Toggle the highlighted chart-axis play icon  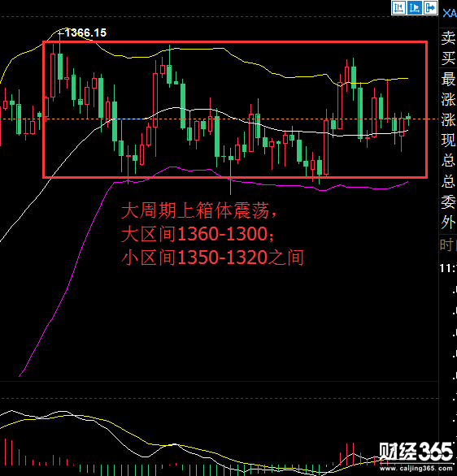click(x=415, y=7)
